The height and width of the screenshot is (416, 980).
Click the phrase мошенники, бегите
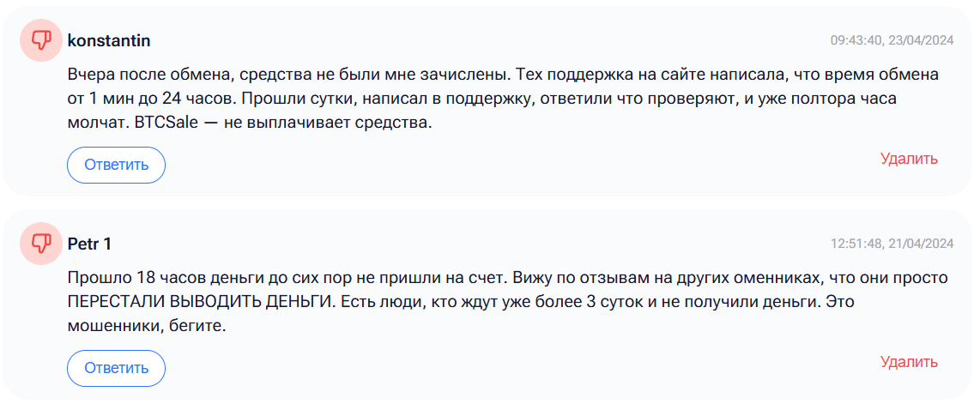(x=146, y=327)
